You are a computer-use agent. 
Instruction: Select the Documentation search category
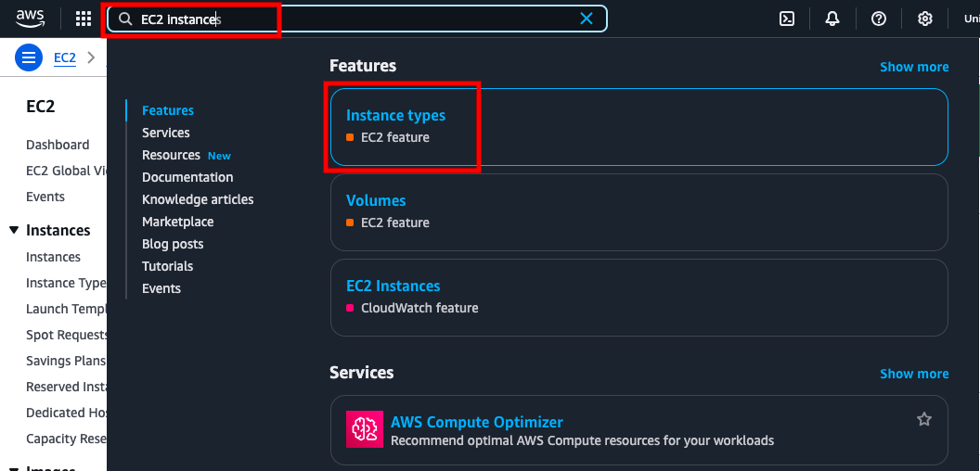187,177
